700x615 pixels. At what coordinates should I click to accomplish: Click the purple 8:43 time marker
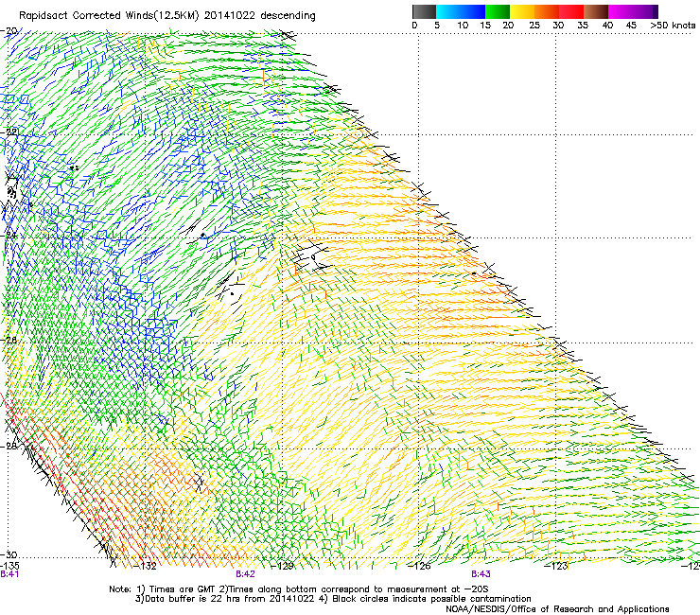pyautogui.click(x=481, y=574)
